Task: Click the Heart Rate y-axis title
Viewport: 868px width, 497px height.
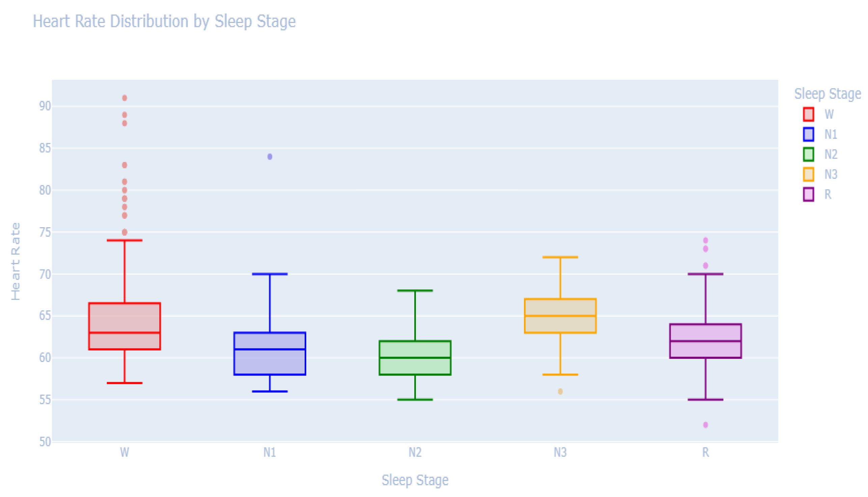Action: pyautogui.click(x=16, y=261)
